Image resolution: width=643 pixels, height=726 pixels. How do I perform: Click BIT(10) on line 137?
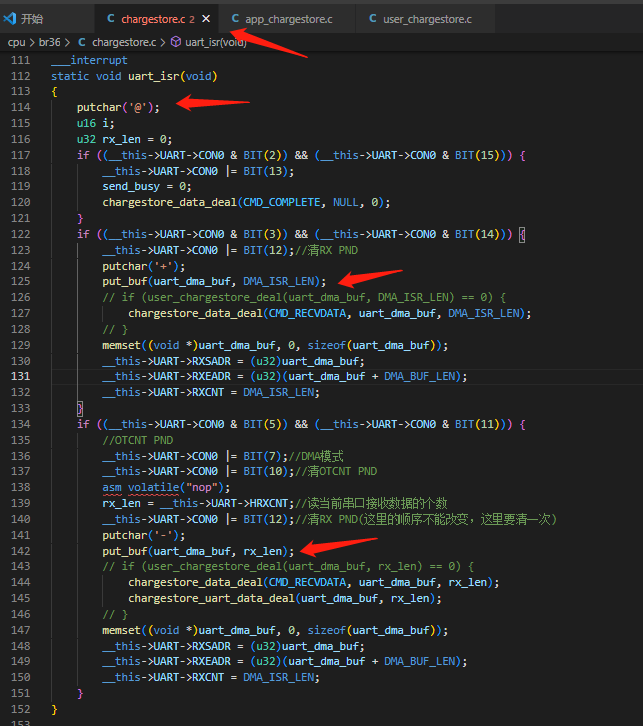[x=266, y=471]
